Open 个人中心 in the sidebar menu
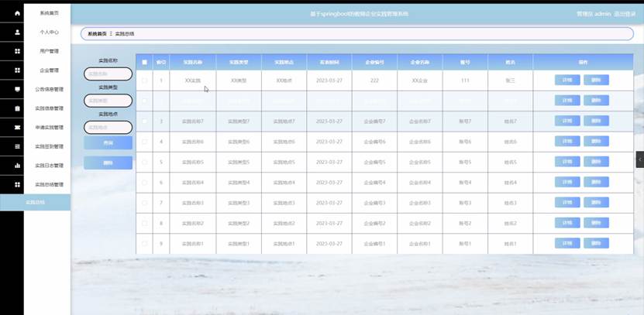Image resolution: width=644 pixels, height=315 pixels. coord(49,32)
